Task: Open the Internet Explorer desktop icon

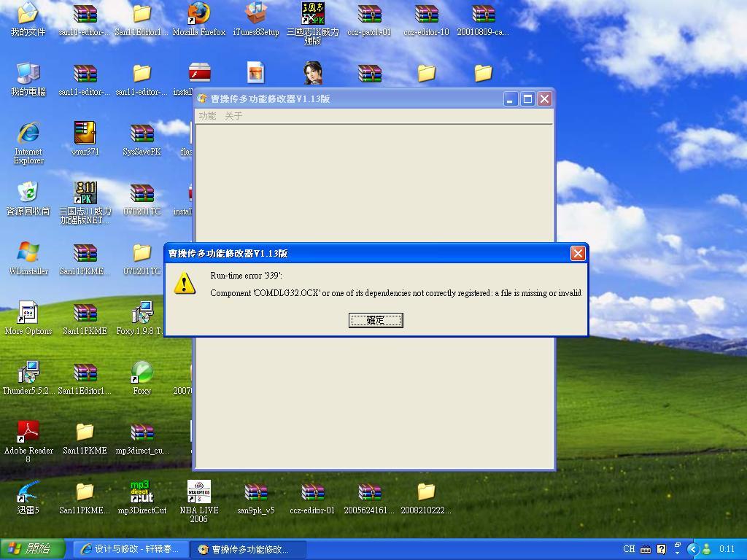Action: 28,134
